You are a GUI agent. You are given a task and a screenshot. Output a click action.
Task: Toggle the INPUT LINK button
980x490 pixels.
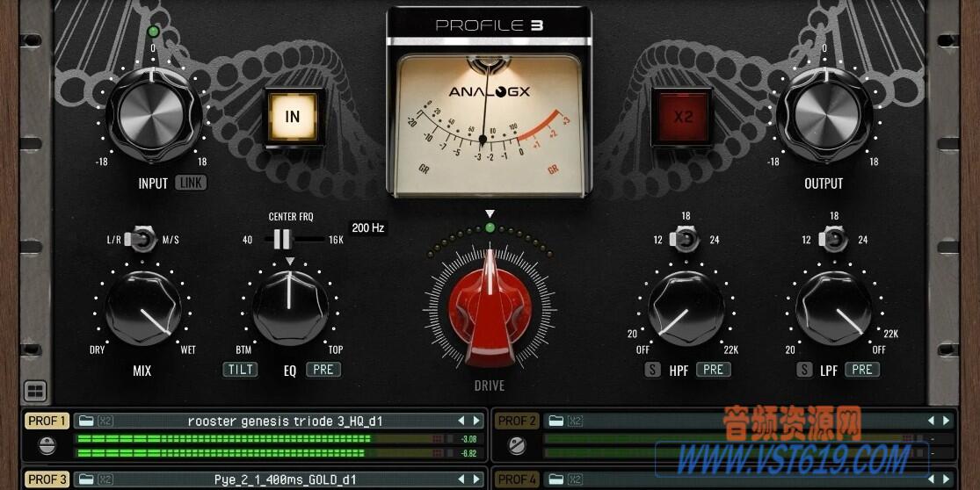pyautogui.click(x=191, y=183)
